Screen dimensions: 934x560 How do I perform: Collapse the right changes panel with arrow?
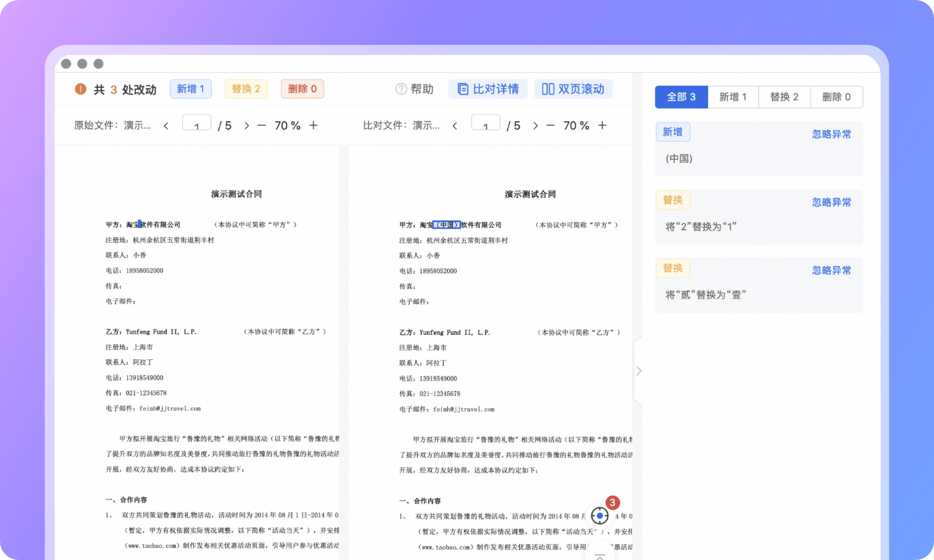639,371
